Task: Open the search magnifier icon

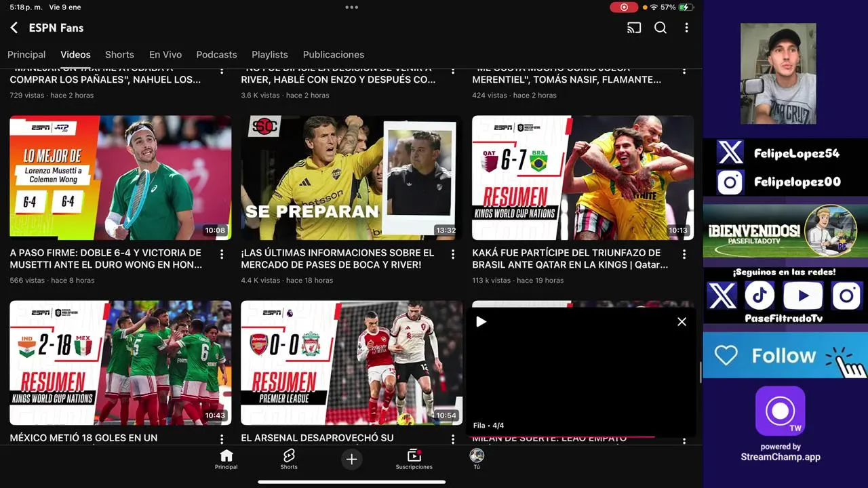Action: tap(660, 28)
